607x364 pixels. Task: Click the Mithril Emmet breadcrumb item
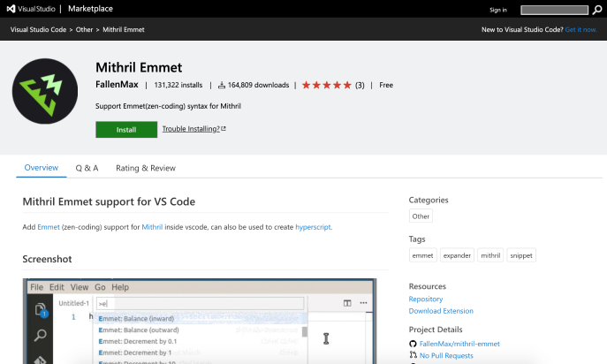[x=124, y=30]
